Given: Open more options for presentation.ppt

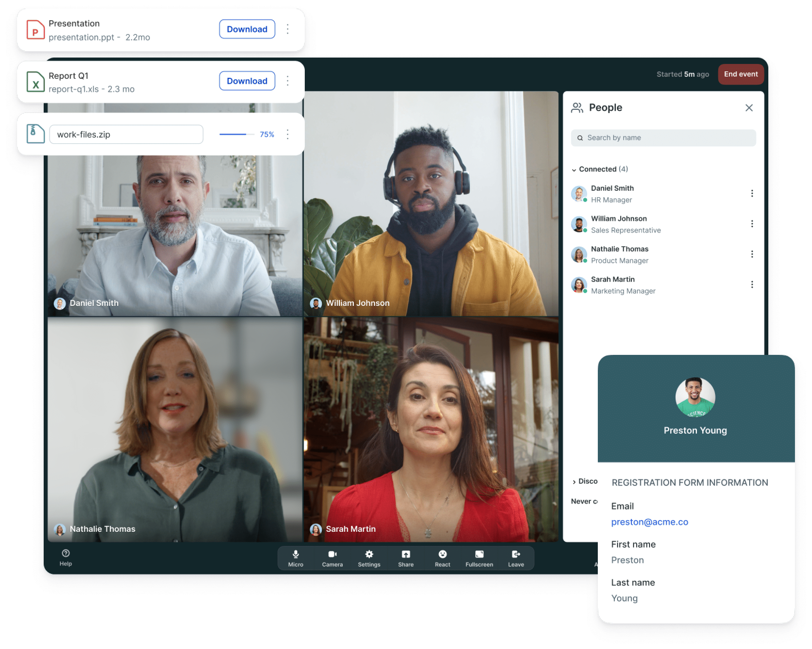Looking at the screenshot, I should tap(288, 29).
